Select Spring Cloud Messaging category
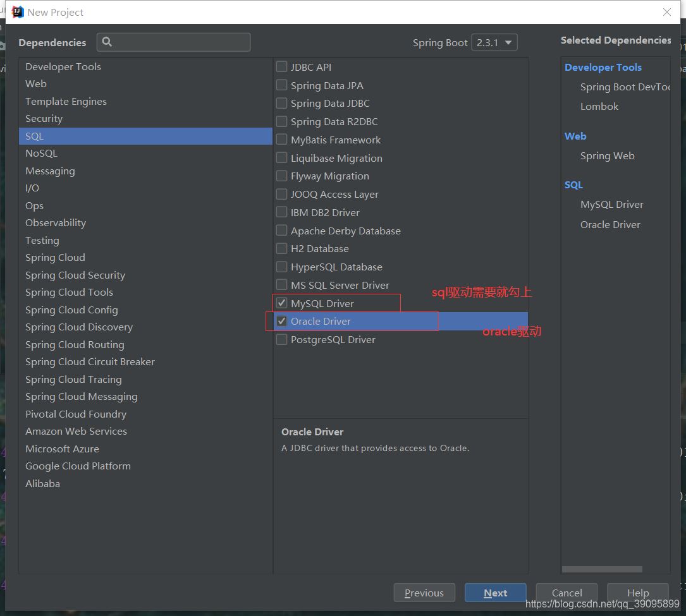 click(145, 397)
